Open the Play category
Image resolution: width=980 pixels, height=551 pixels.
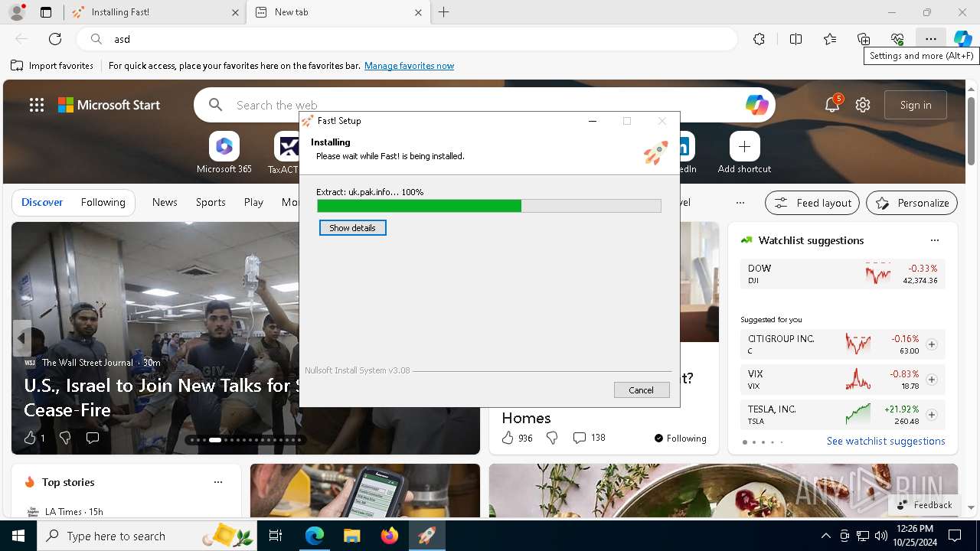pyautogui.click(x=253, y=203)
